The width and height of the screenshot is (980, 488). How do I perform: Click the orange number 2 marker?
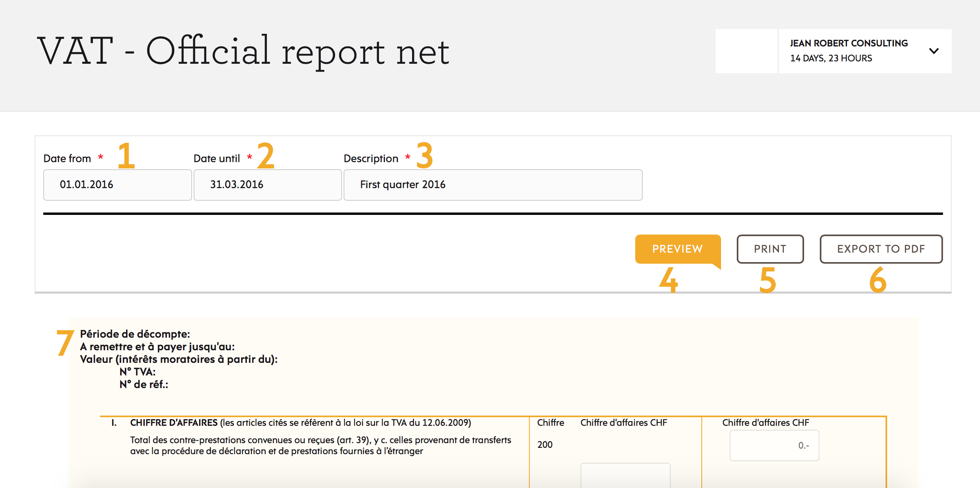coord(266,156)
